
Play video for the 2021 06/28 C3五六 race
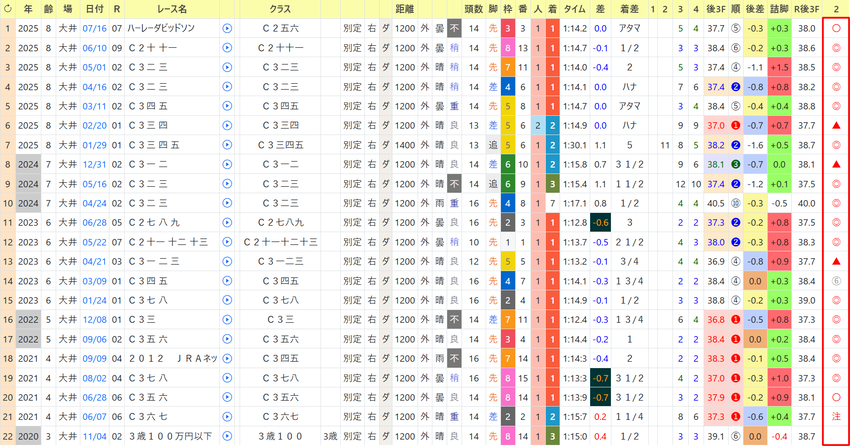(227, 397)
